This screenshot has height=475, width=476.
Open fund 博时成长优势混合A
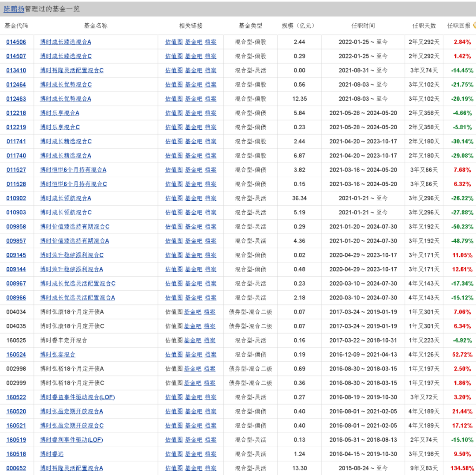[66, 99]
